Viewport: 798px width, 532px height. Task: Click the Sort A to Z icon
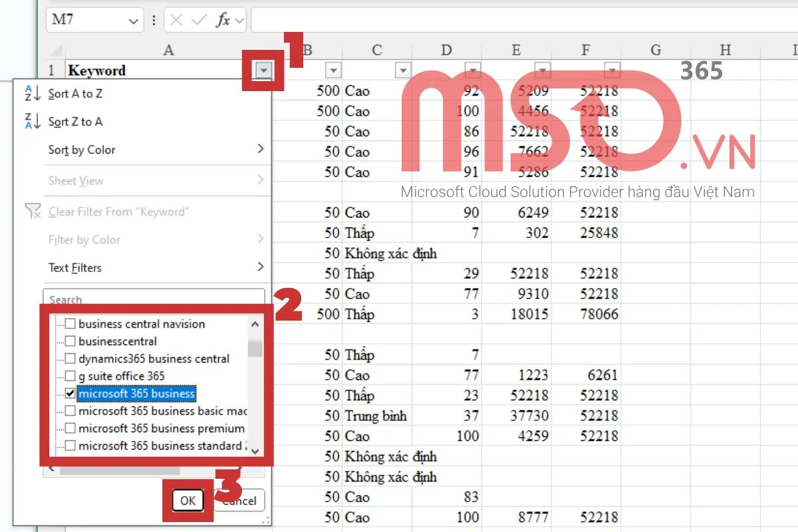32,94
